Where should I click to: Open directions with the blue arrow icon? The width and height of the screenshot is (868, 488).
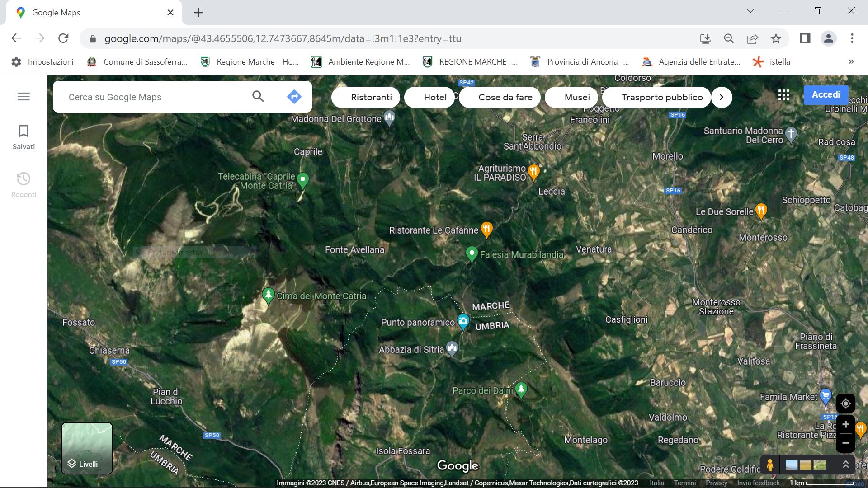(x=294, y=96)
